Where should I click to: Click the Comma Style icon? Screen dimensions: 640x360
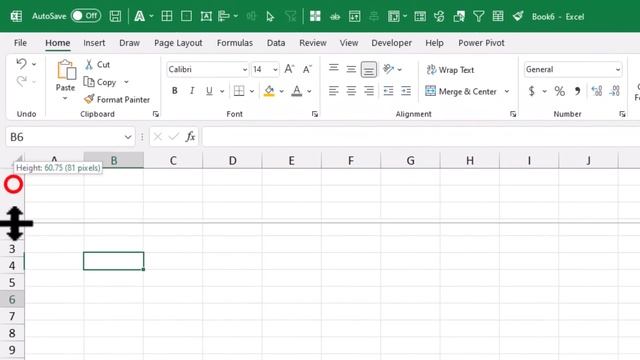pos(578,91)
